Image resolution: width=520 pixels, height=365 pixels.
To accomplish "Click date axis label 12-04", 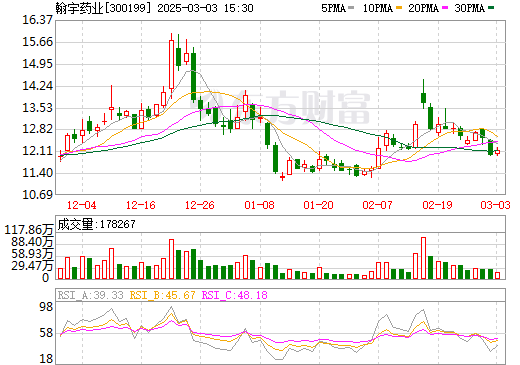I will [x=82, y=205].
